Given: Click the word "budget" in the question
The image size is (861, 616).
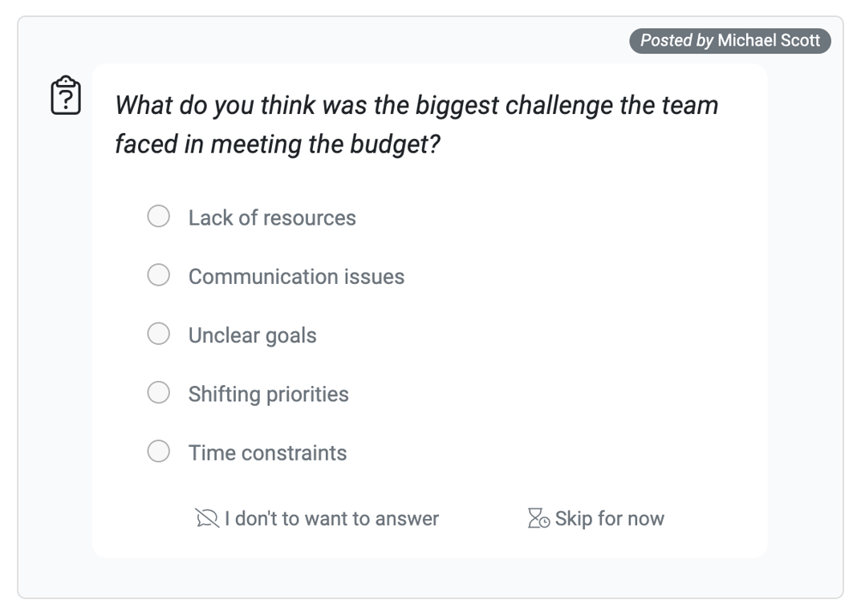Looking at the screenshot, I should [x=391, y=144].
